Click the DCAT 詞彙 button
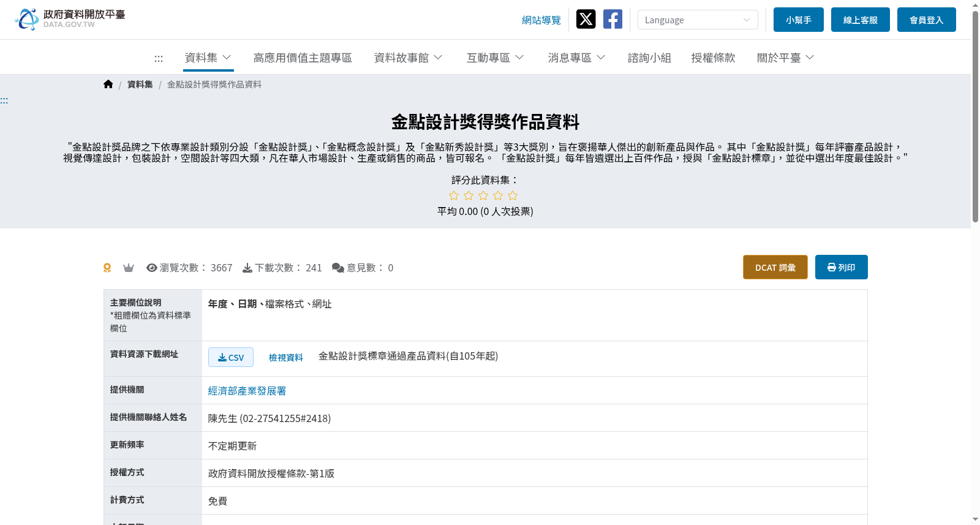Viewport: 980px width, 525px height. coord(775,267)
